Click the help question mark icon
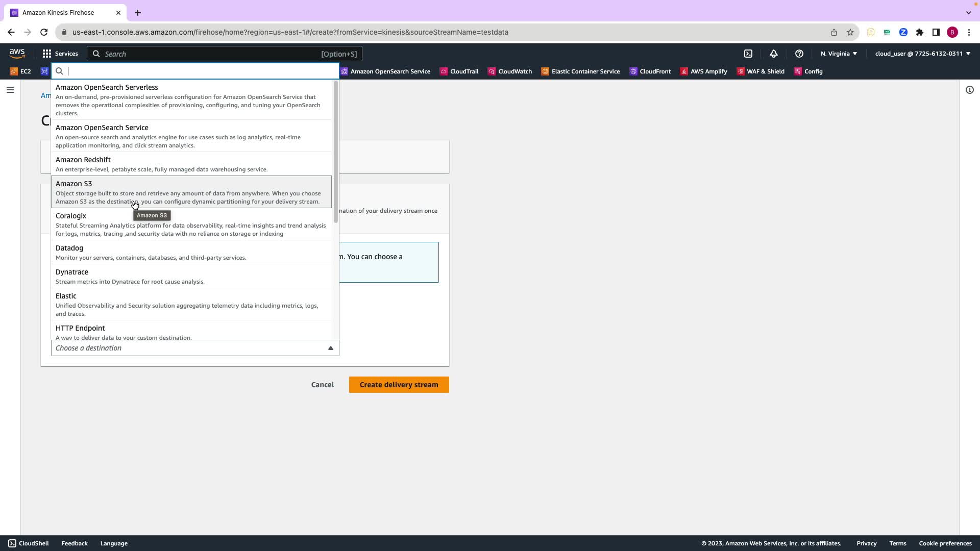 [x=799, y=54]
